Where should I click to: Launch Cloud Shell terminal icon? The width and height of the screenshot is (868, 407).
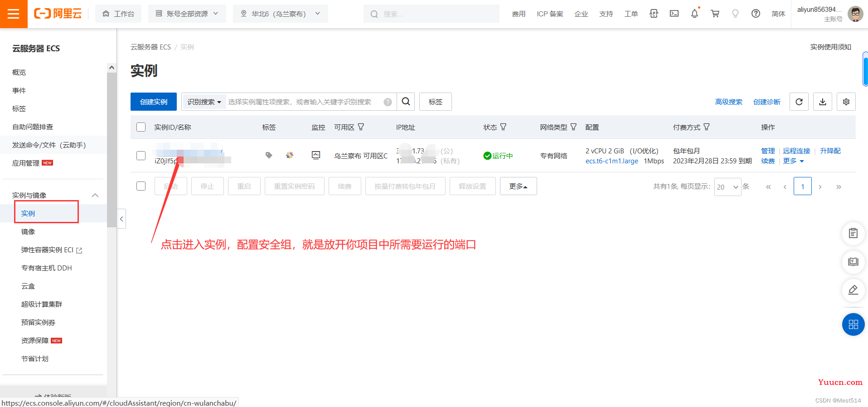point(674,14)
